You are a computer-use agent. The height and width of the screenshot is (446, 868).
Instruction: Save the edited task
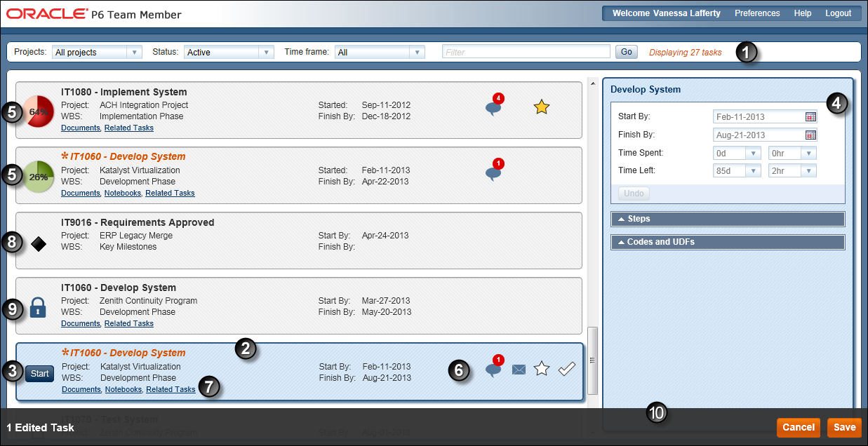pyautogui.click(x=844, y=427)
